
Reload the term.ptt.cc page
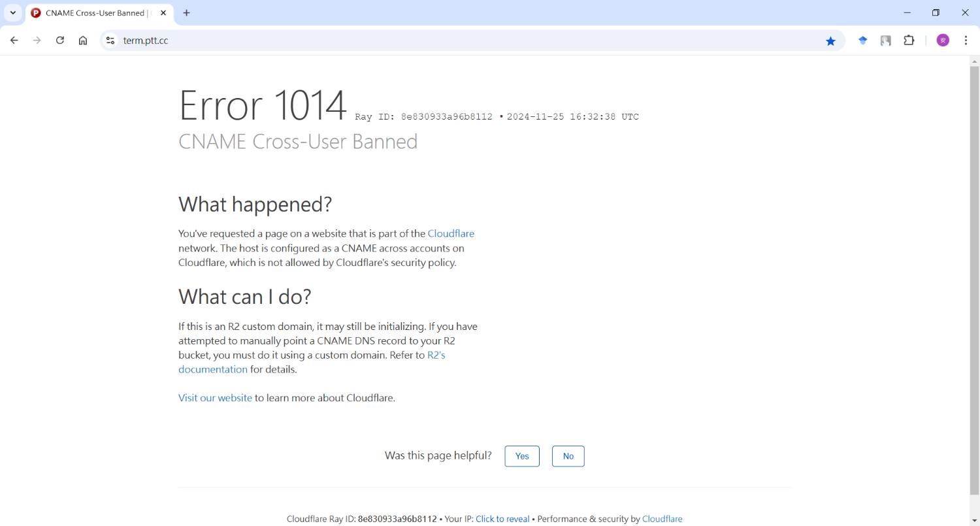pos(60,41)
